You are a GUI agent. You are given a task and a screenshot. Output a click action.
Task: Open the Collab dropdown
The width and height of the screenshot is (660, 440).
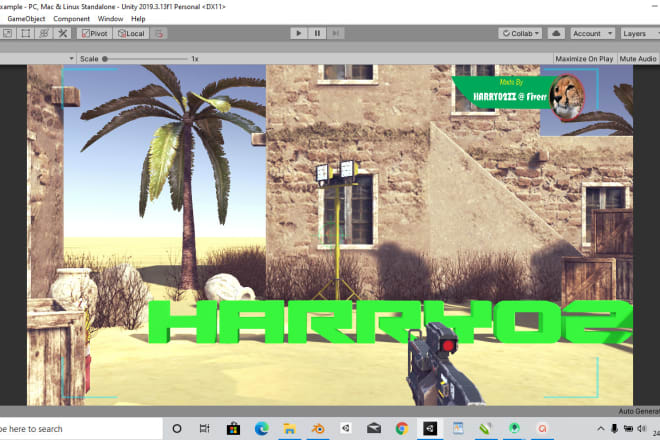pos(520,33)
